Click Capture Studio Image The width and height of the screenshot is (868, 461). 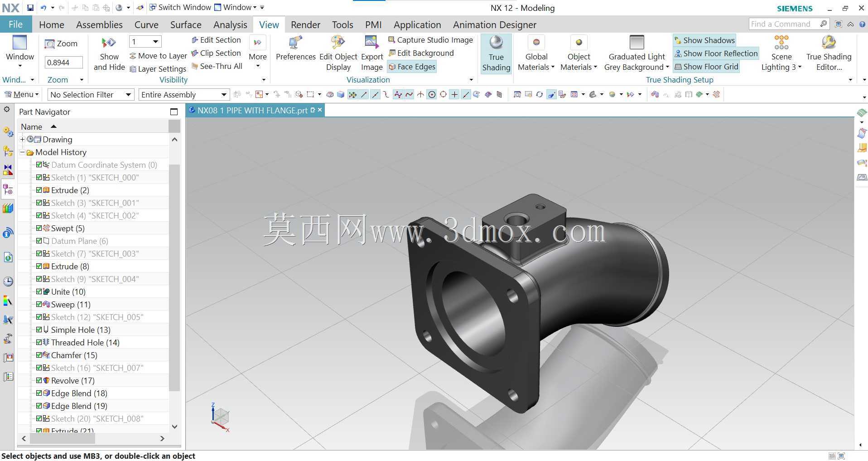click(x=430, y=40)
